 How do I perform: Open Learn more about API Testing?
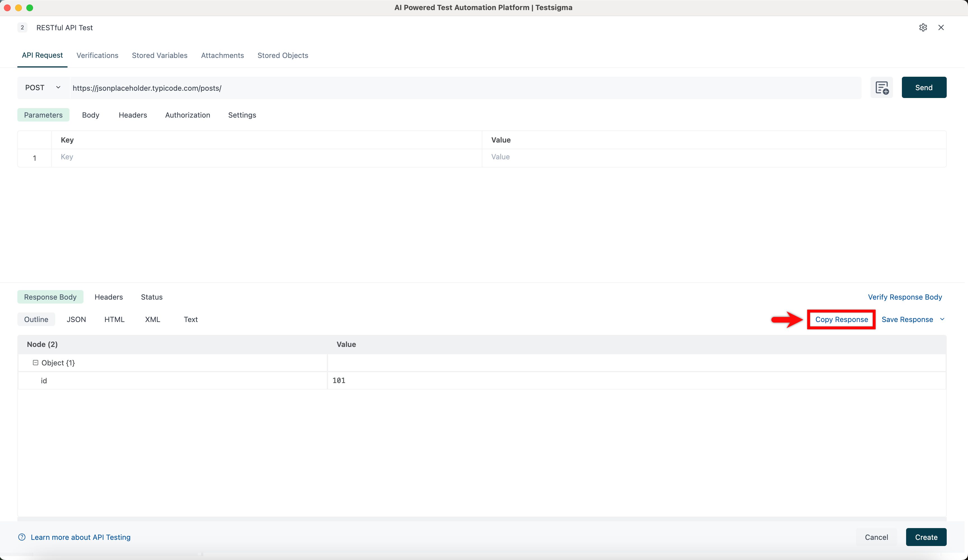pyautogui.click(x=80, y=537)
